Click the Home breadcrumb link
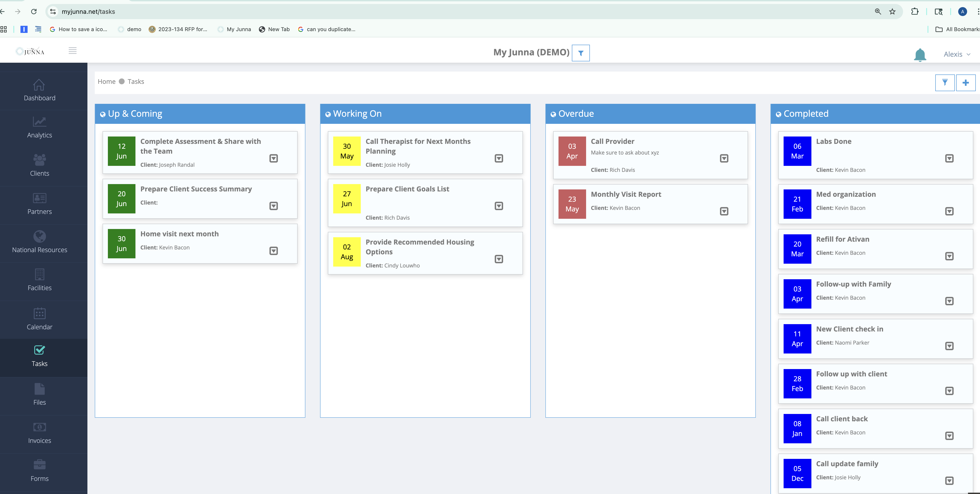980x494 pixels. tap(107, 81)
